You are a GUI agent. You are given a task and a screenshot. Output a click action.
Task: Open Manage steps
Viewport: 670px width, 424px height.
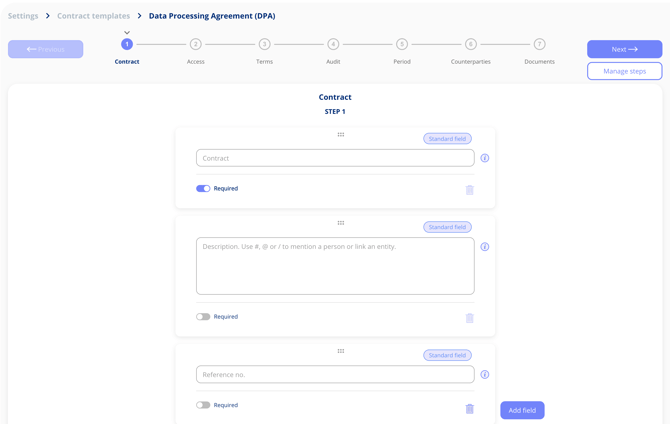point(624,71)
